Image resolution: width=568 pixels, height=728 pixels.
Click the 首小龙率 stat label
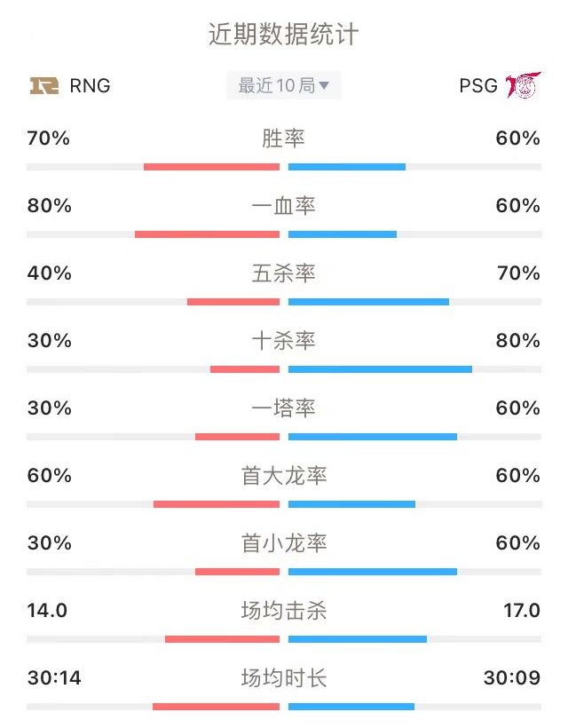click(x=283, y=543)
